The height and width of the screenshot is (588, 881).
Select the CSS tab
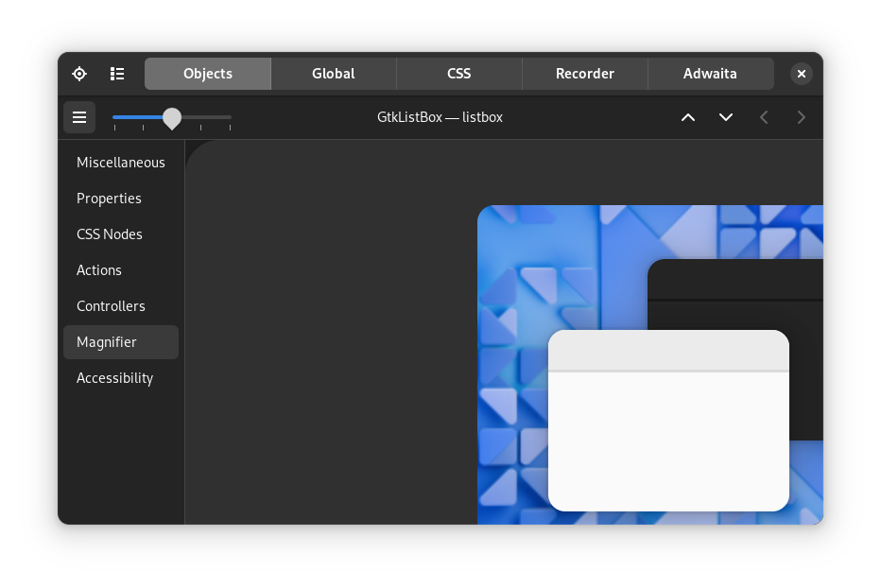[x=458, y=73]
